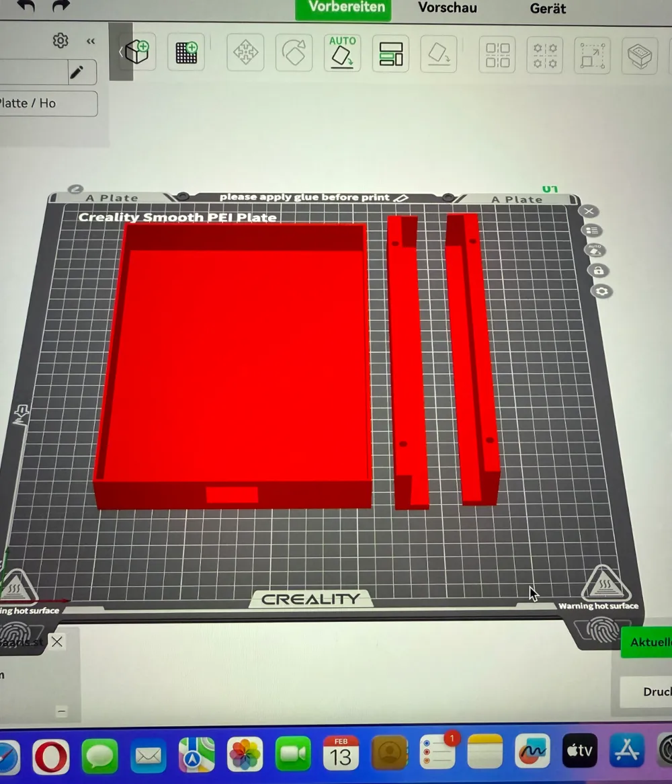Open Opera browser from the dock
Screen dimensions: 672x784
point(51,756)
